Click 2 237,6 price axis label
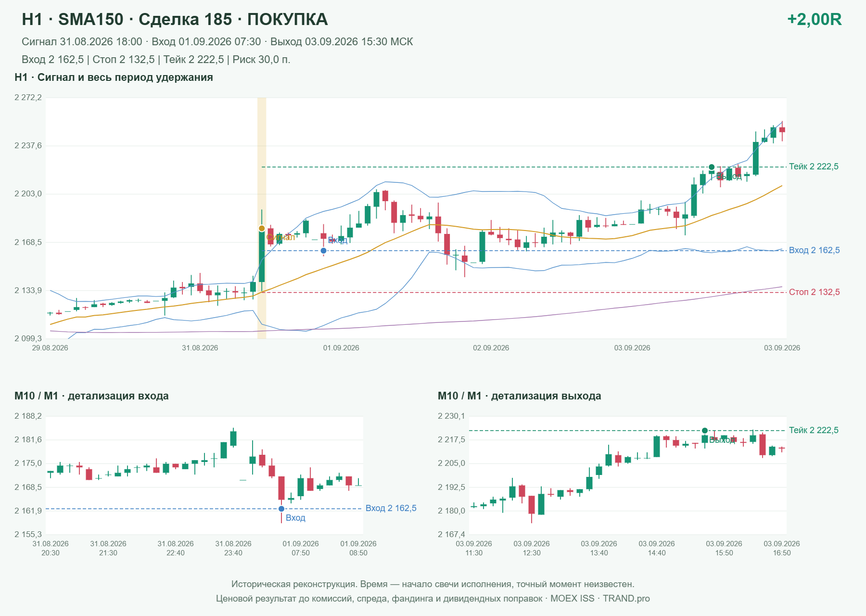This screenshot has width=866, height=616. pyautogui.click(x=28, y=146)
